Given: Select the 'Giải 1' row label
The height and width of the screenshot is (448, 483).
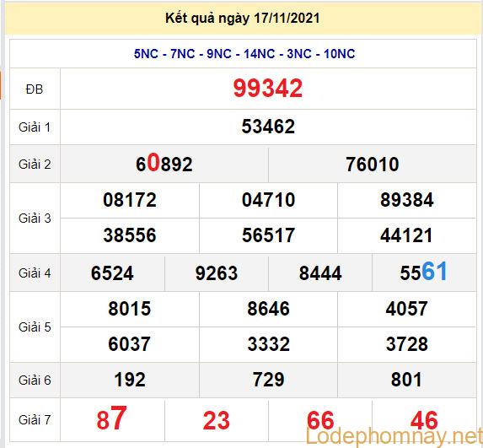Looking at the screenshot, I should (35, 127).
